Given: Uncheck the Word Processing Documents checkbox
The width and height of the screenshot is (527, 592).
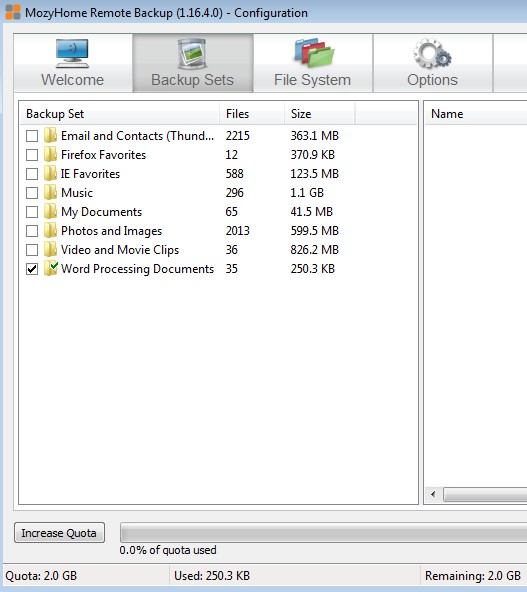Looking at the screenshot, I should point(32,269).
